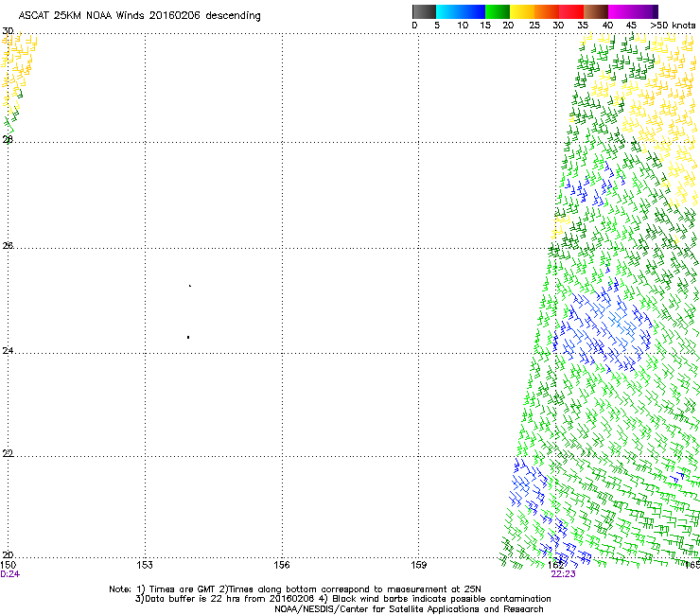Click the legend tick label '40'
This screenshot has height=615, width=700.
coord(607,26)
